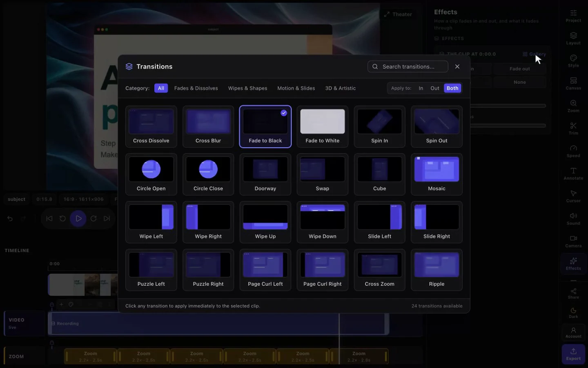Filter by Fades & Dissolves category

(x=196, y=88)
